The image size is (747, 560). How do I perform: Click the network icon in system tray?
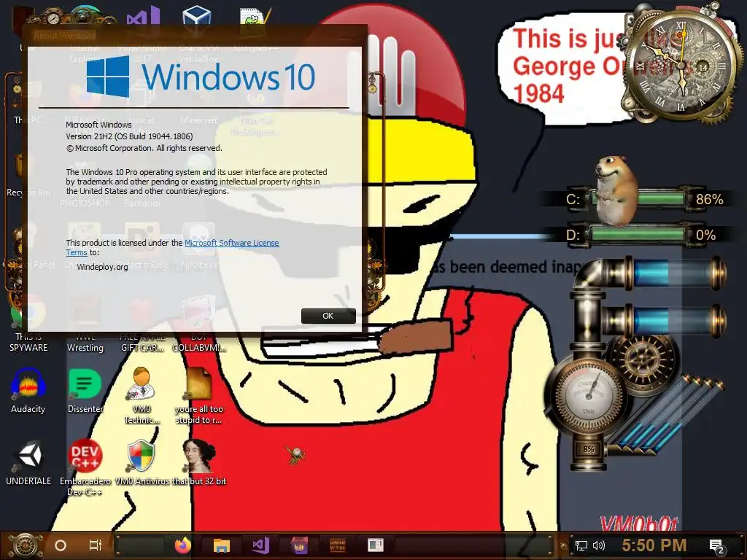581,545
